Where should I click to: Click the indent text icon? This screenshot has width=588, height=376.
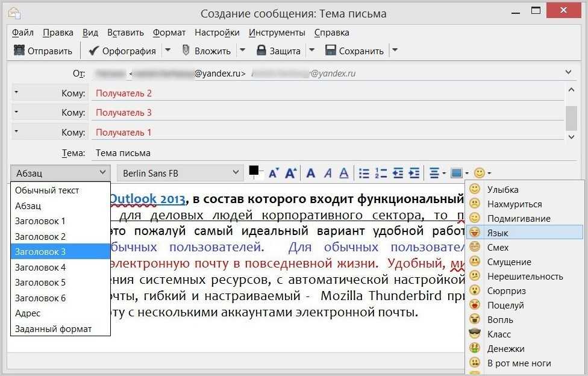pyautogui.click(x=414, y=174)
